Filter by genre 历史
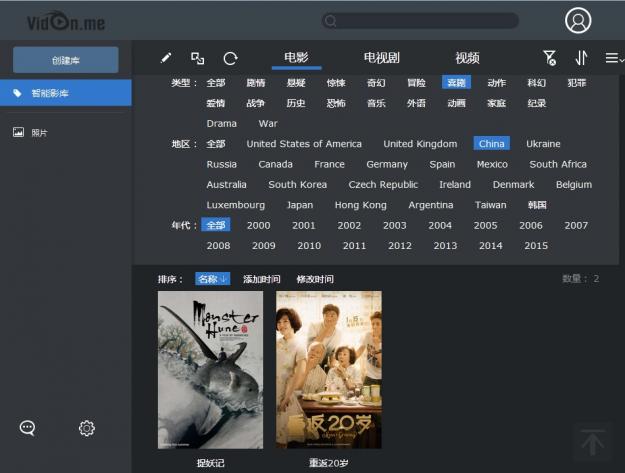This screenshot has width=625, height=473. pos(296,103)
